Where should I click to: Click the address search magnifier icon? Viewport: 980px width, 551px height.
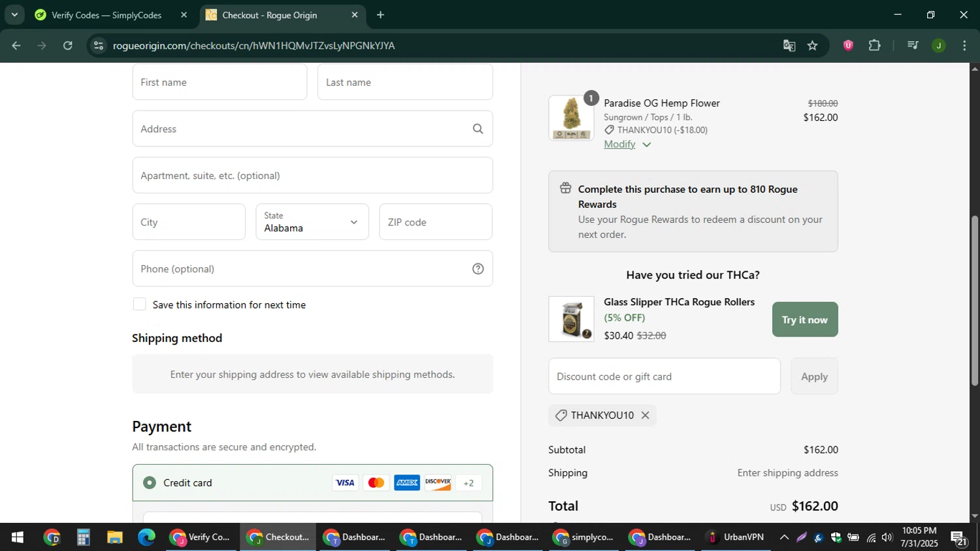tap(478, 129)
